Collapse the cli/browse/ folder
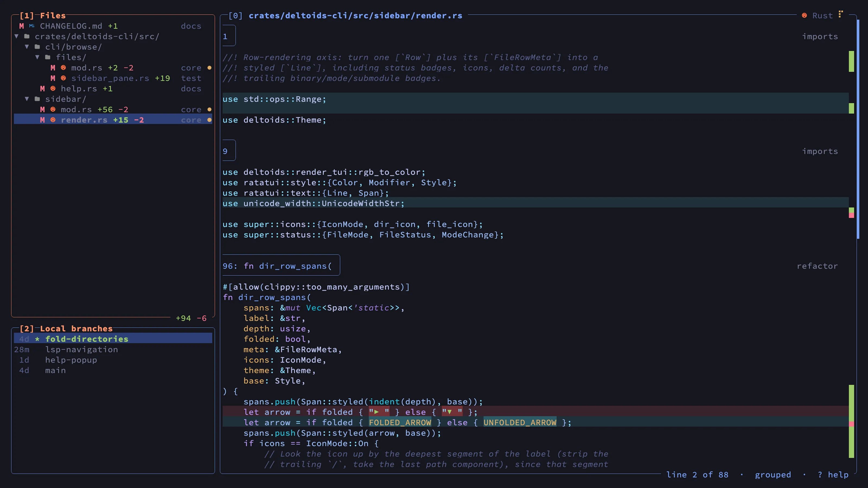 (27, 47)
